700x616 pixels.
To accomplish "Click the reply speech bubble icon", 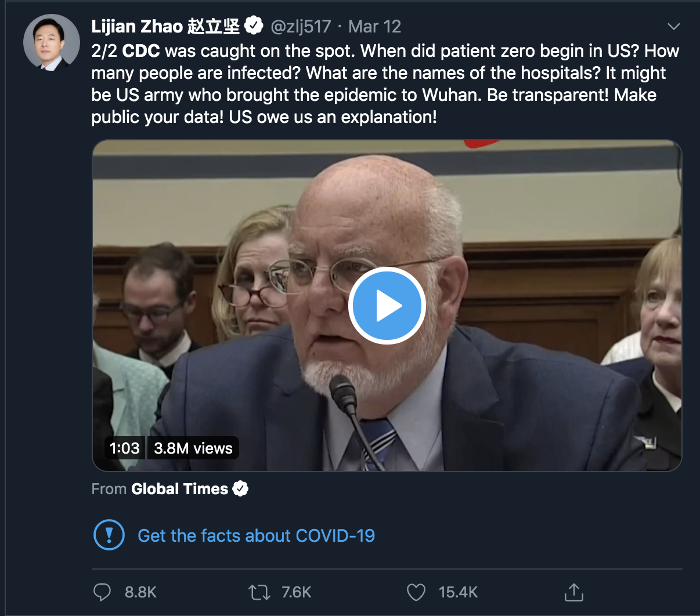I will (102, 592).
